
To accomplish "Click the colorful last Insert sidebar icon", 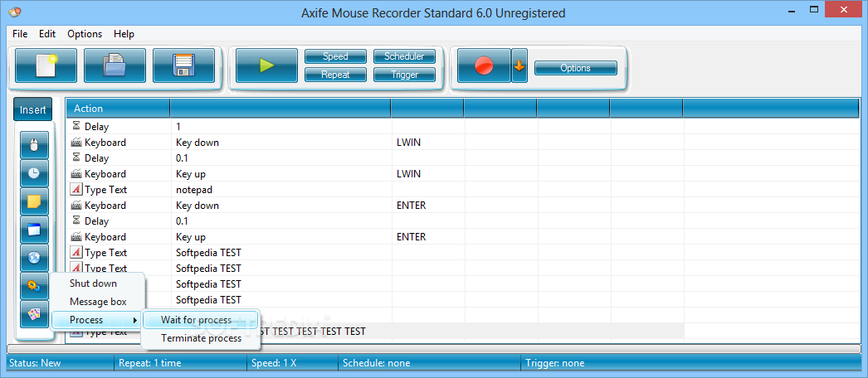I will 34,314.
